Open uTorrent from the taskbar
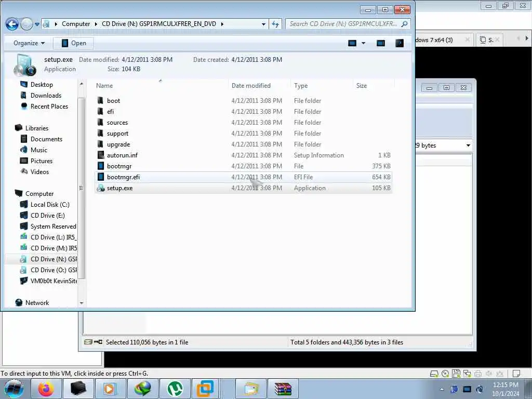Viewport: 532px width, 399px height. [175, 389]
